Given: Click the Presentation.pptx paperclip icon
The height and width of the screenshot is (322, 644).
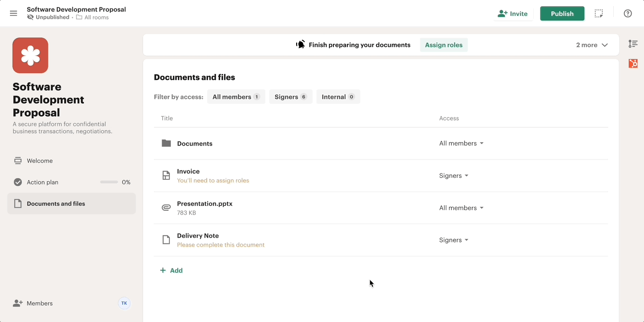Looking at the screenshot, I should 166,208.
